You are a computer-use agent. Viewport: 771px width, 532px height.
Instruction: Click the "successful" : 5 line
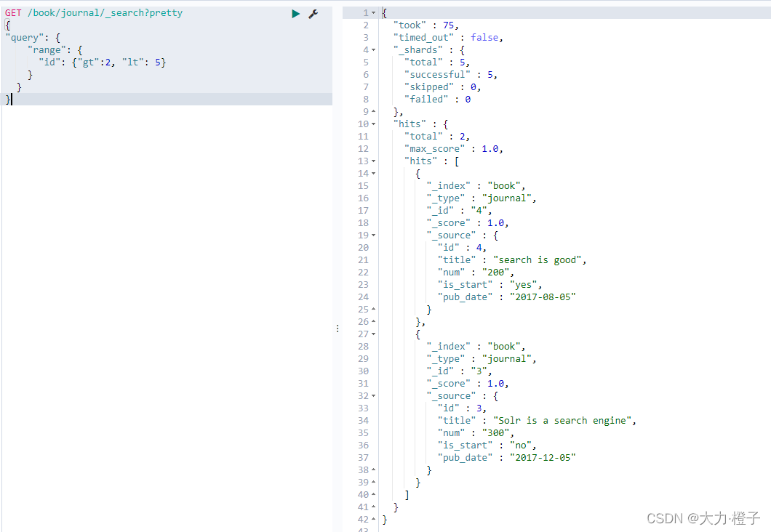[x=450, y=75]
